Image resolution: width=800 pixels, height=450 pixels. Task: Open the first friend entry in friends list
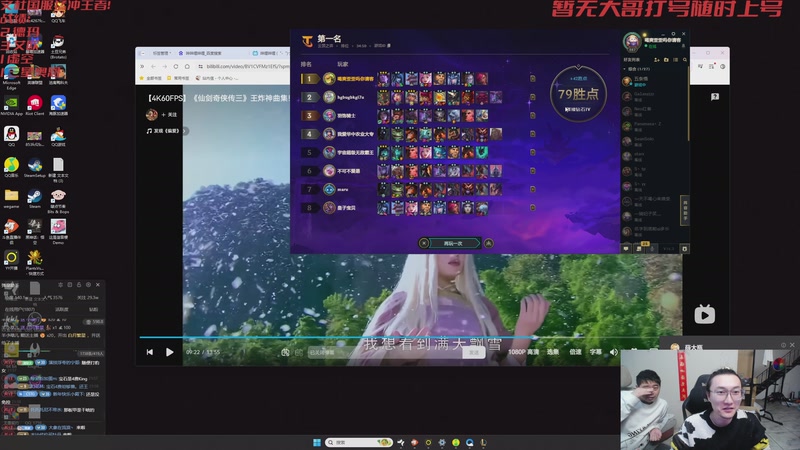pyautogui.click(x=655, y=81)
